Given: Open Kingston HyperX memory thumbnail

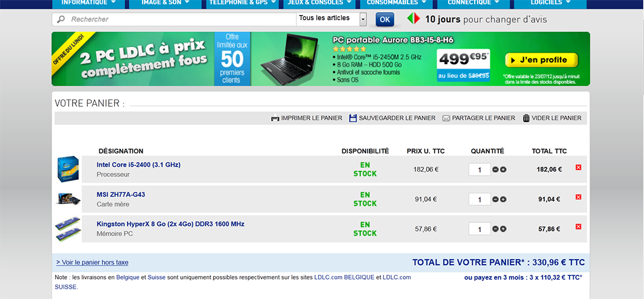Looking at the screenshot, I should 68,229.
